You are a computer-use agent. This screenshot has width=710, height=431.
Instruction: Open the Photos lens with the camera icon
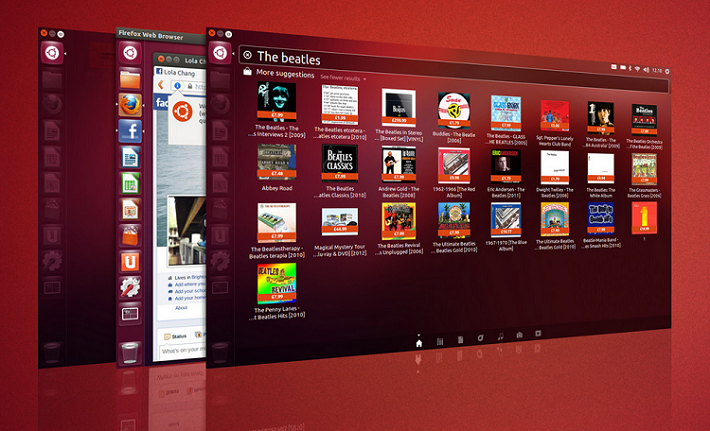click(x=519, y=335)
